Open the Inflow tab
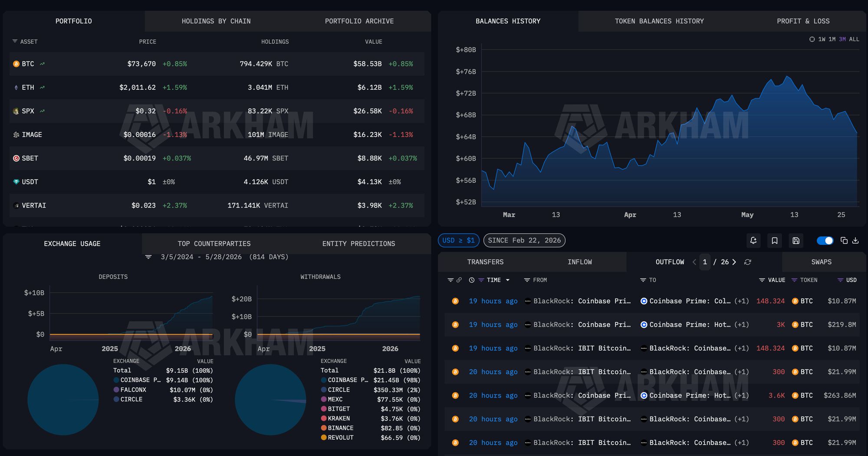Image resolution: width=868 pixels, height=456 pixels. [x=579, y=262]
